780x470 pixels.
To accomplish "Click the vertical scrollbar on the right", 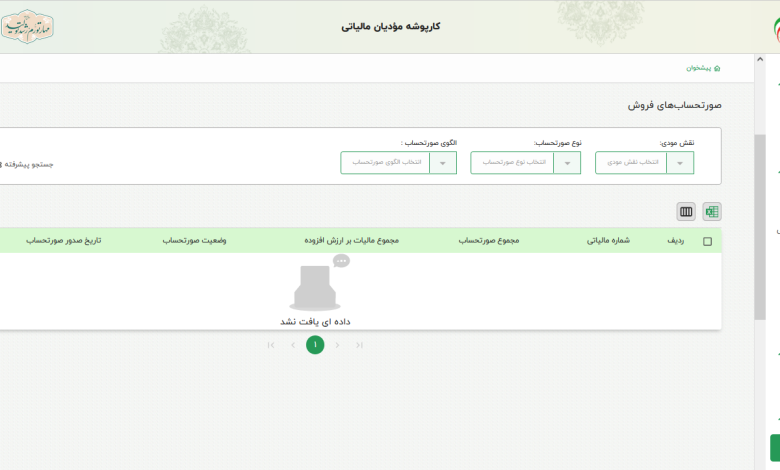I will pos(759,220).
